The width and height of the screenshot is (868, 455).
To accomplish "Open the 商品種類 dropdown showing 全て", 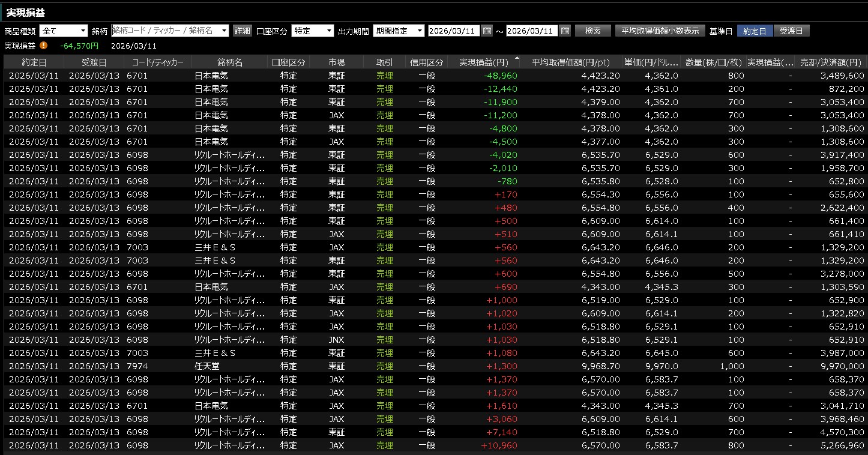I will pos(64,31).
